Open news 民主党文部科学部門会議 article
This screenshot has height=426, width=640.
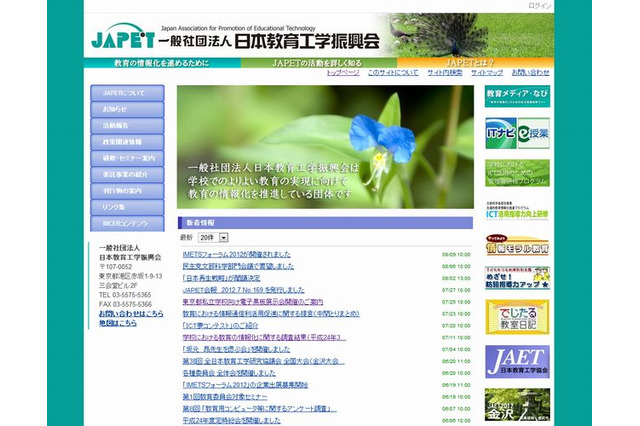click(x=238, y=266)
